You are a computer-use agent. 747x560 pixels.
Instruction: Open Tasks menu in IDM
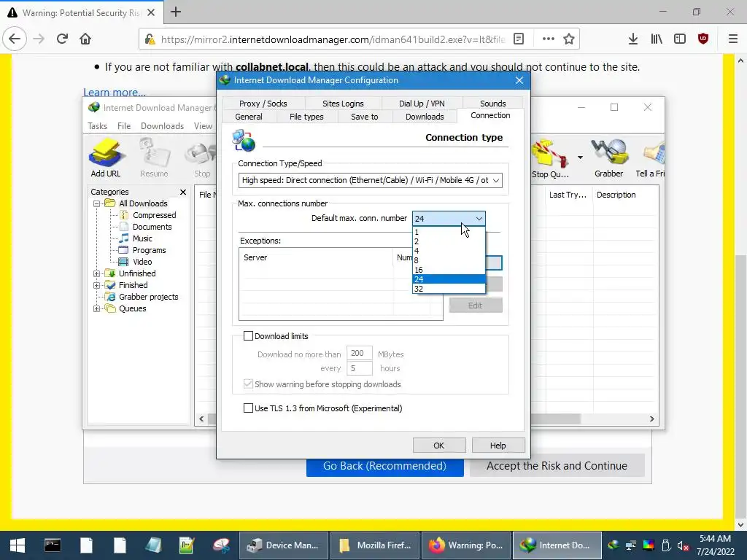tap(97, 125)
